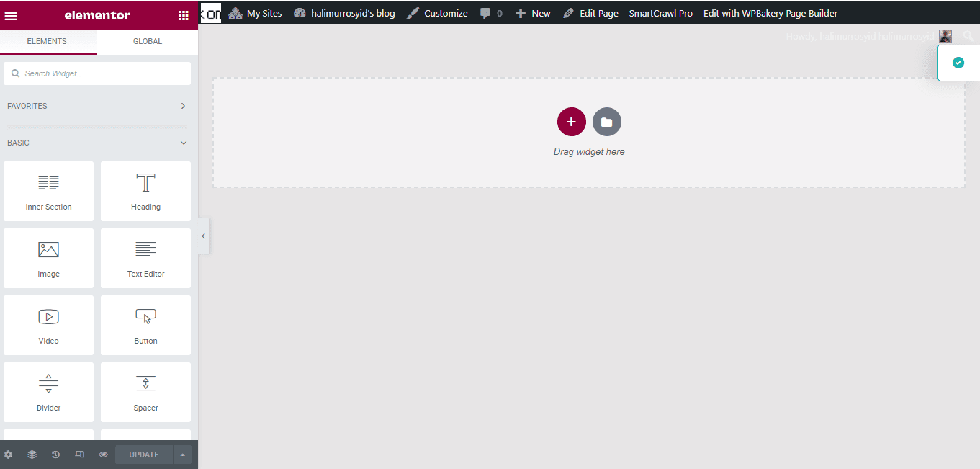This screenshot has height=469, width=980.
Task: Collapse the Elementor side panel
Action: [204, 236]
